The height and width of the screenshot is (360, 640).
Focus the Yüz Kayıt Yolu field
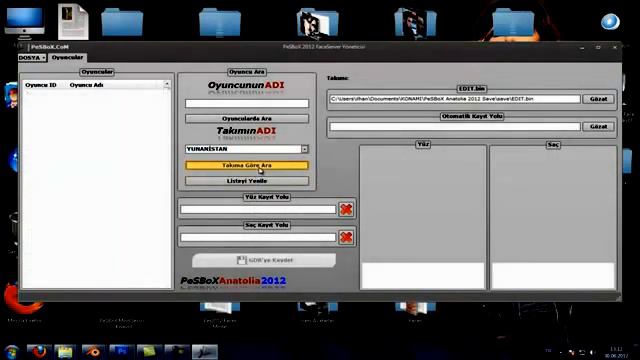point(258,209)
